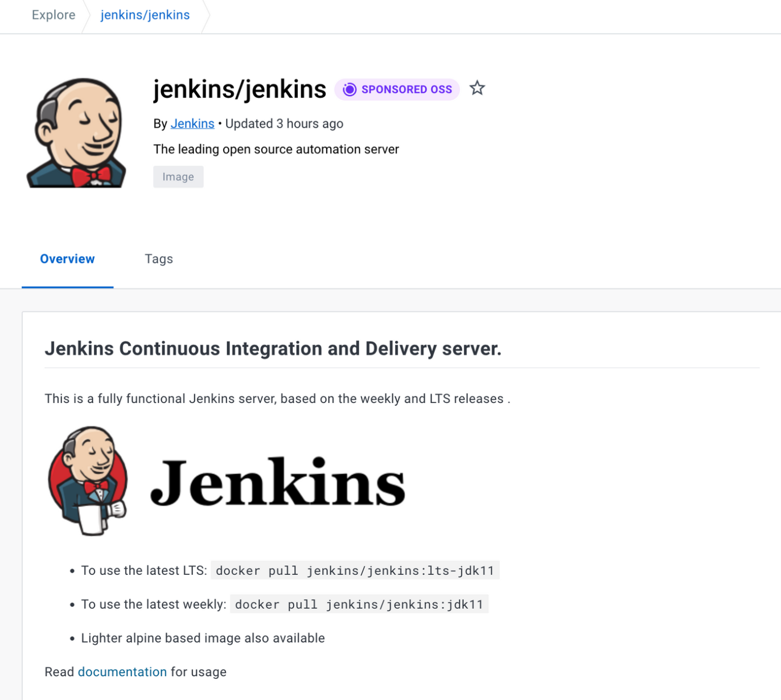Open the documentation link
The height and width of the screenshot is (700, 781).
[122, 672]
